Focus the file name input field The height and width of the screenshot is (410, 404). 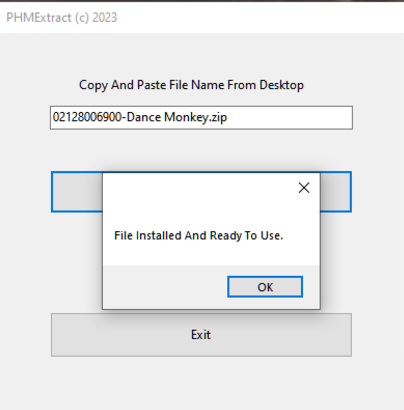point(201,118)
